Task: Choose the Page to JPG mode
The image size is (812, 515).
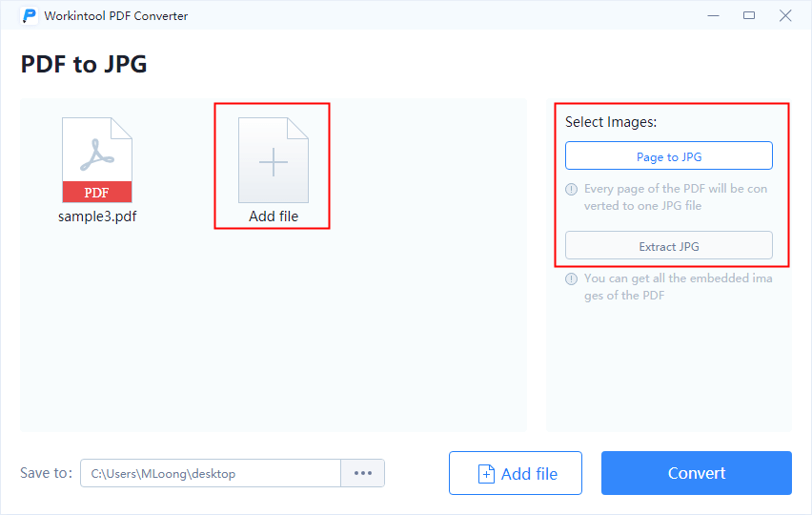Action: coord(668,156)
